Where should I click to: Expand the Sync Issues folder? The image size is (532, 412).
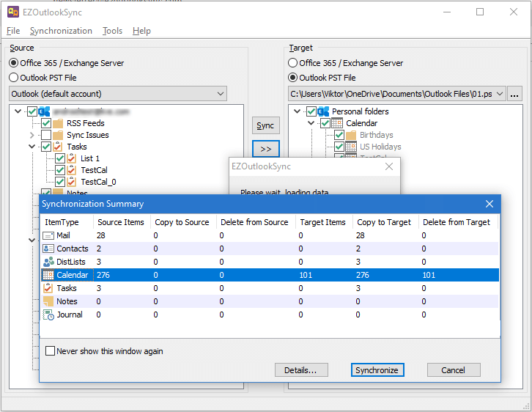(x=32, y=135)
